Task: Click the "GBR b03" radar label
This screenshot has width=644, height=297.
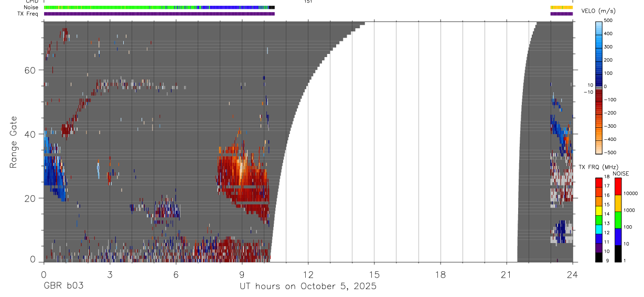Action: 63,287
